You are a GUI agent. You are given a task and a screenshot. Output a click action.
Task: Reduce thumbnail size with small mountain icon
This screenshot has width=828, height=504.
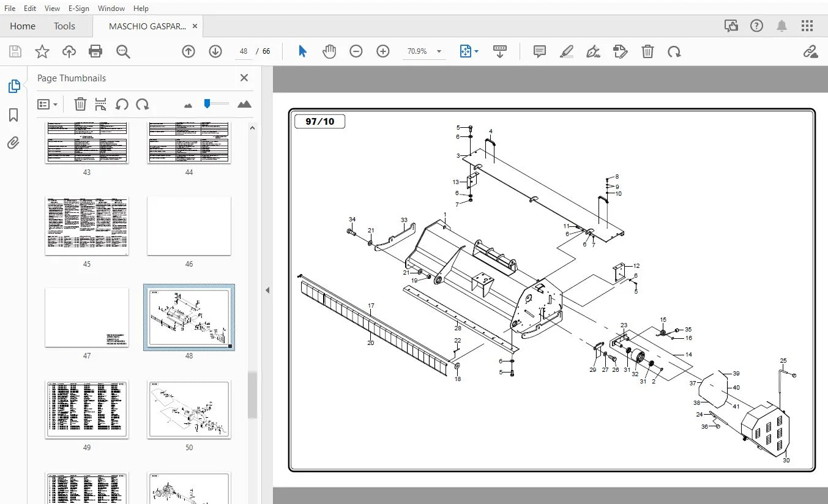[188, 105]
